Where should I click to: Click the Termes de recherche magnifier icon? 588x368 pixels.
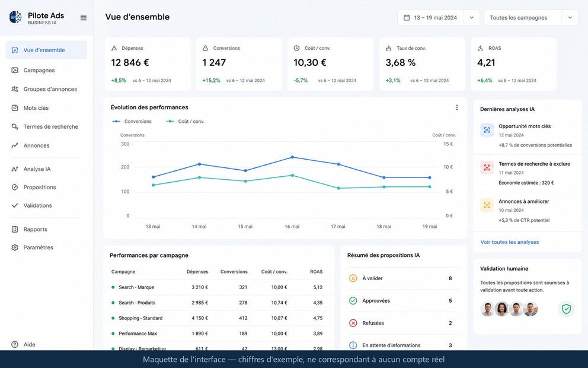(15, 126)
